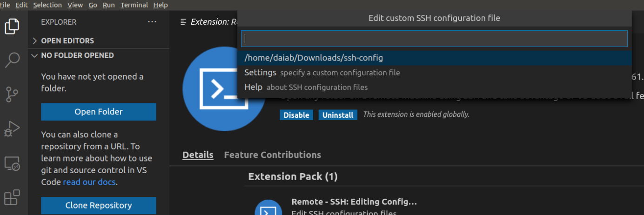Open the File menu
This screenshot has height=215, width=644.
click(5, 5)
